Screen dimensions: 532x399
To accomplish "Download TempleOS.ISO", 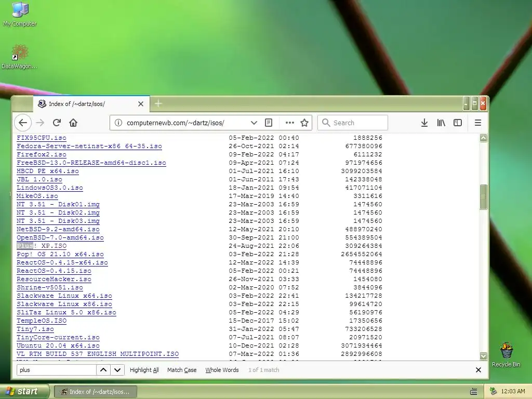I will tap(42, 321).
